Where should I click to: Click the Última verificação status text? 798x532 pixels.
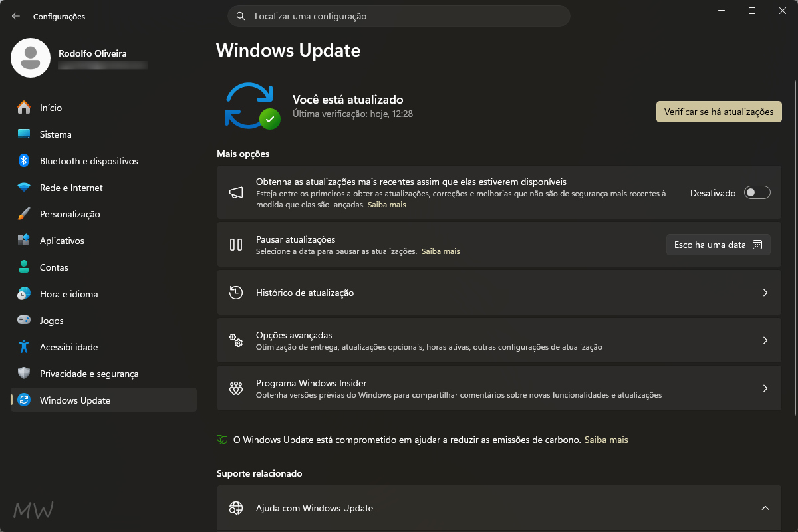pyautogui.click(x=352, y=114)
